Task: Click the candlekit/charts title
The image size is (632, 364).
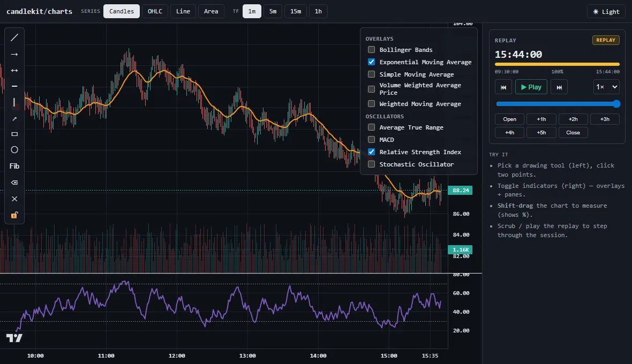Action: (40, 11)
